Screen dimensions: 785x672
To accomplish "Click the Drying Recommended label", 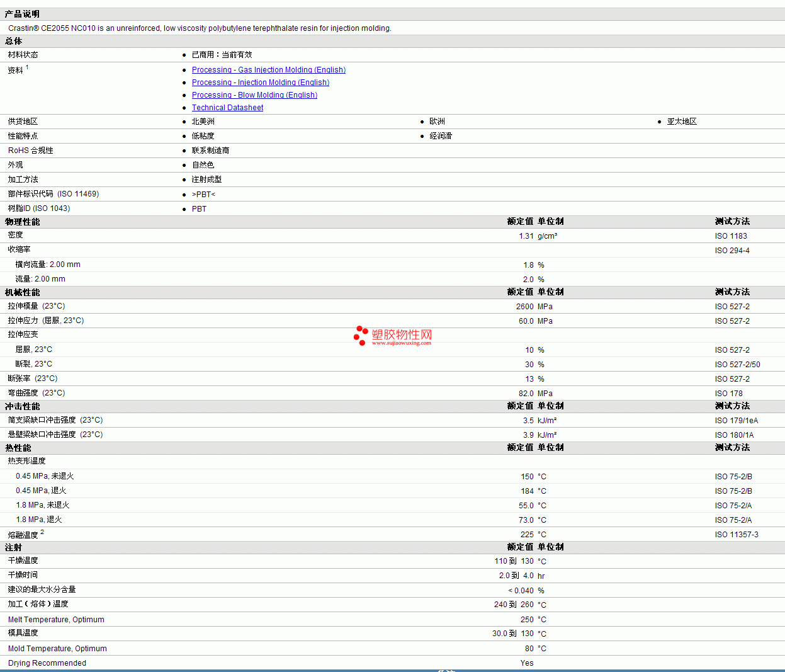I will pos(47,663).
